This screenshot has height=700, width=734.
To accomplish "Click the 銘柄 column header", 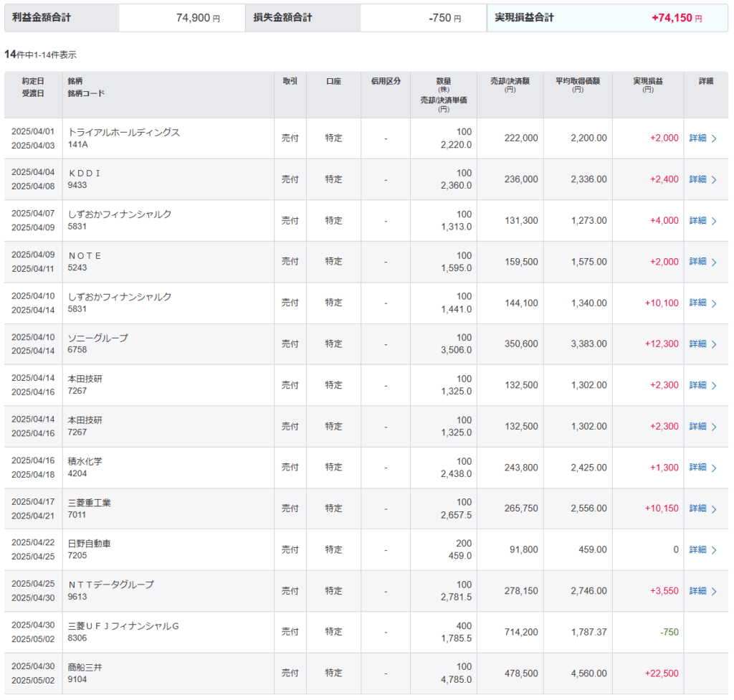I will tap(75, 82).
